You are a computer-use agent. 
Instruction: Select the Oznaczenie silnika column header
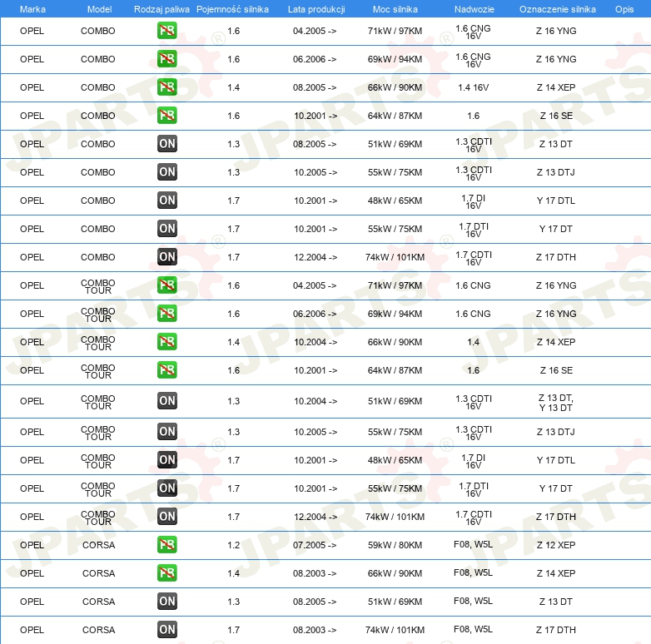point(557,9)
